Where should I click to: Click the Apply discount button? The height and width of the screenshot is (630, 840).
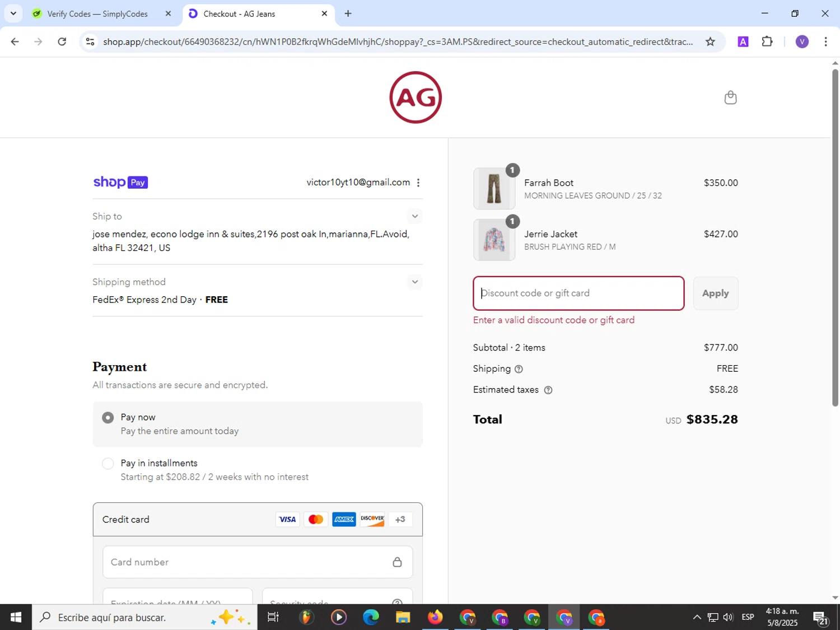[x=716, y=293]
